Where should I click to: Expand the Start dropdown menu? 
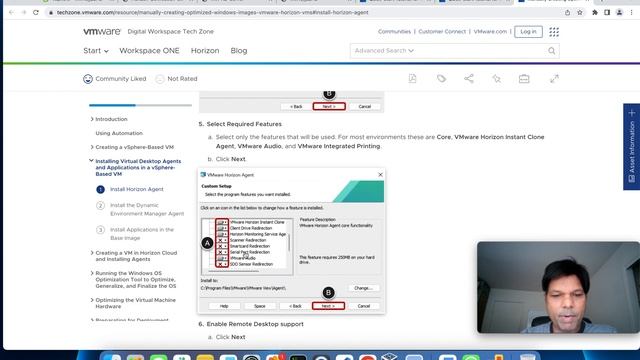tap(96, 51)
